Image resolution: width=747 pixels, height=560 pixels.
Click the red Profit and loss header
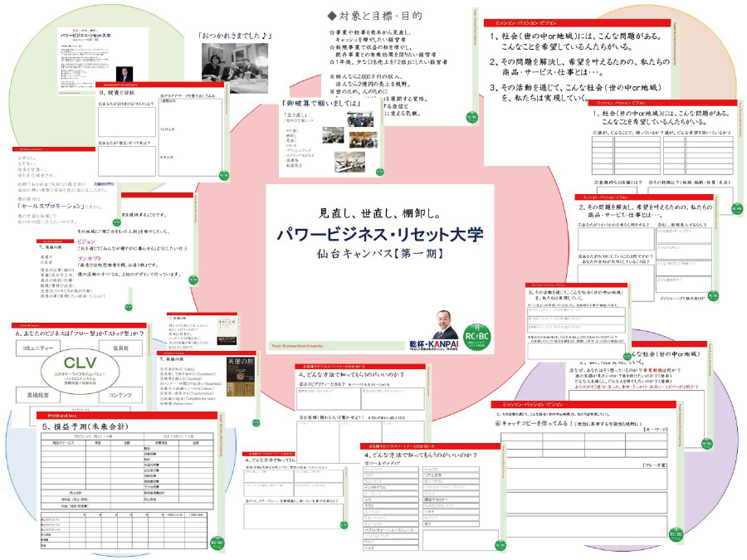126,416
